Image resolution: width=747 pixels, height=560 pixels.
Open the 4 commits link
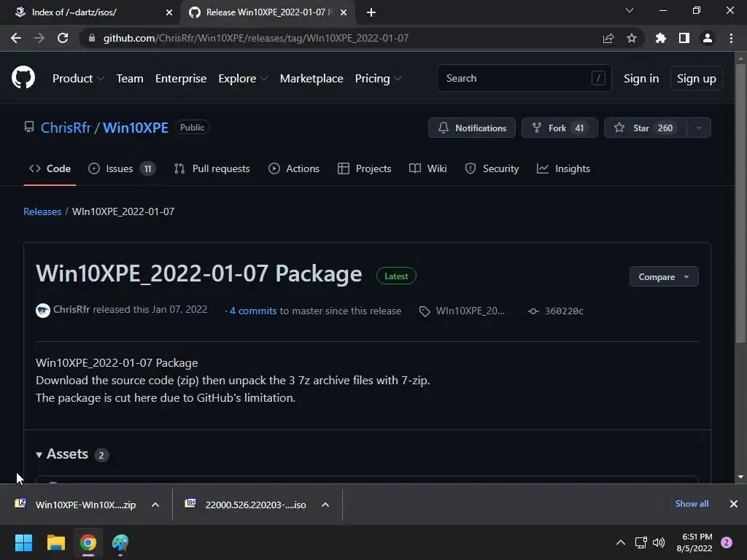(253, 311)
